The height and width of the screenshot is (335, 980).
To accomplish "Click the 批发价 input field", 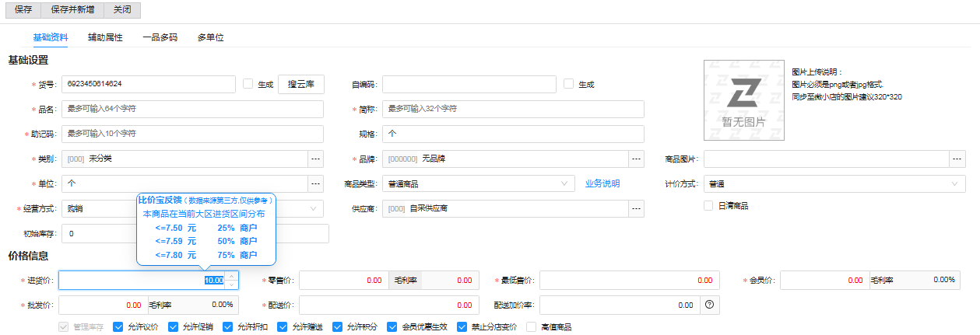I will tap(102, 305).
